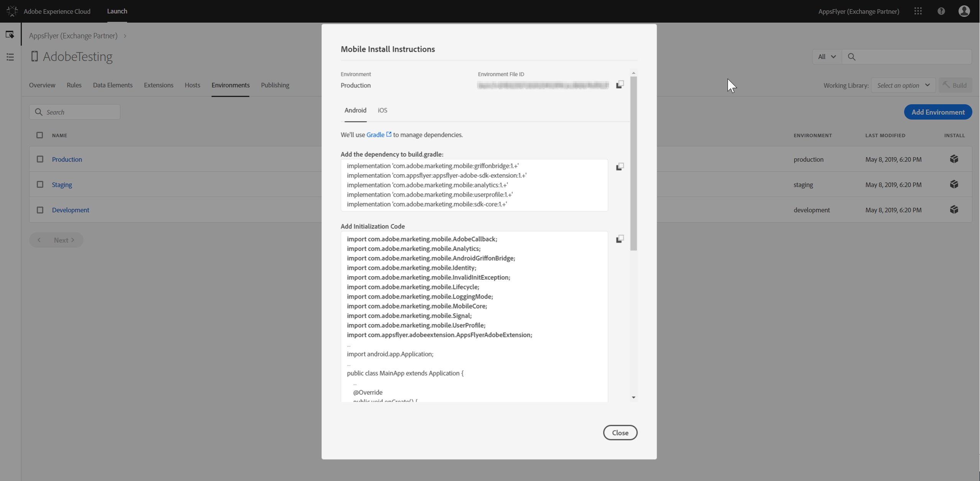The image size is (980, 481).
Task: Check the Staging environment checkbox
Action: pos(40,184)
